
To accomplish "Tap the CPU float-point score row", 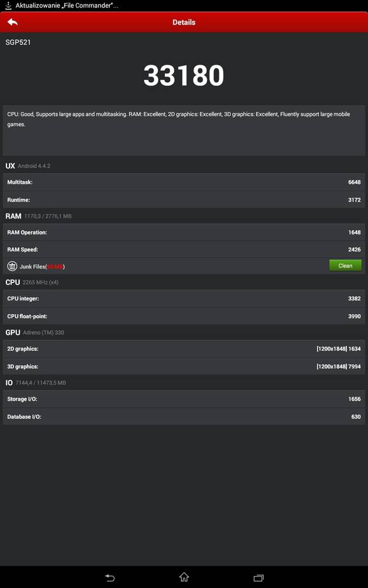I will (184, 316).
